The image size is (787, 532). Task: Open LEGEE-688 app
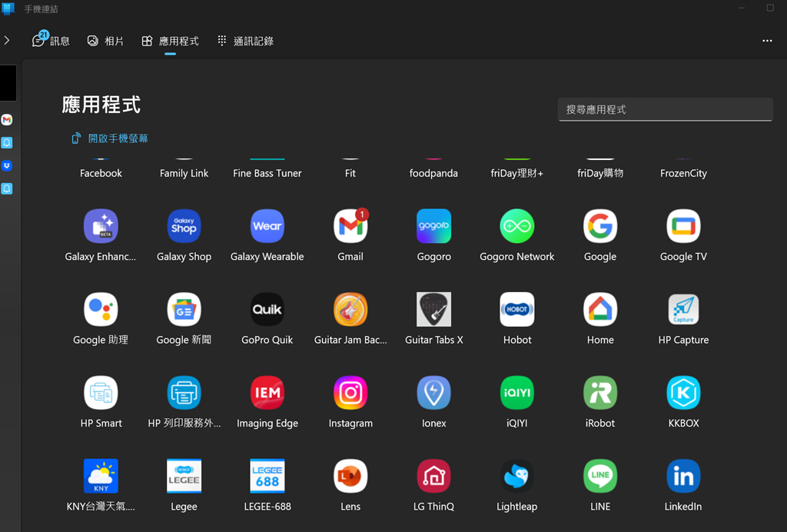point(267,477)
